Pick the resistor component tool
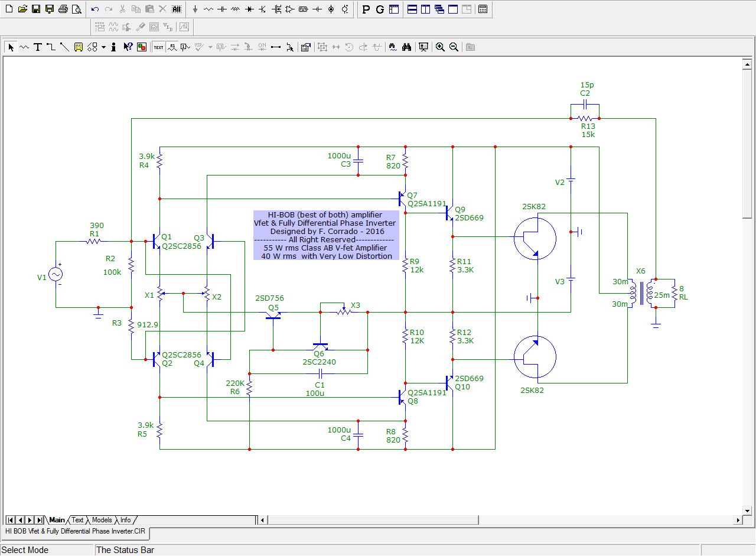The width and height of the screenshot is (756, 556). point(208,9)
